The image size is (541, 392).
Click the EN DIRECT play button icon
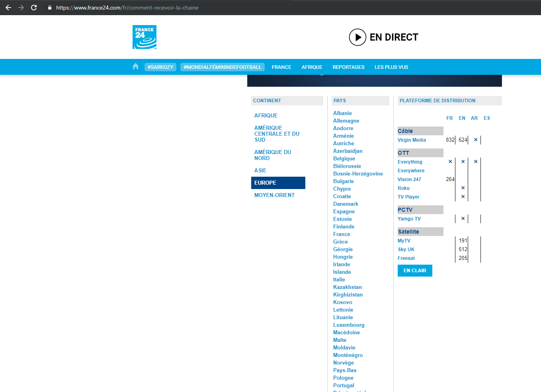[357, 37]
